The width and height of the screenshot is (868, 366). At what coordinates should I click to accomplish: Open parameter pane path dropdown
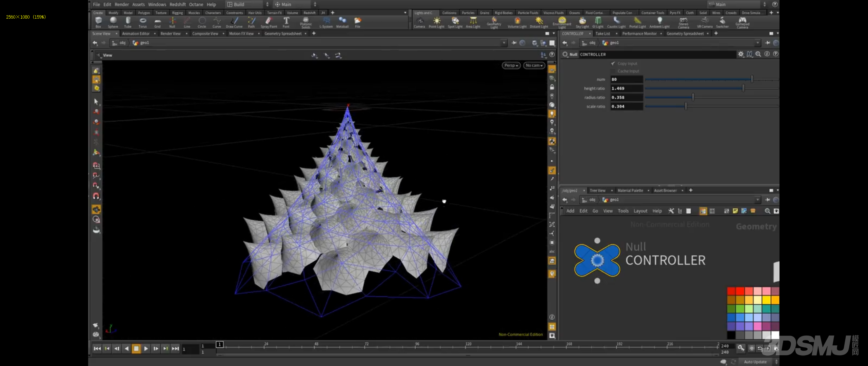[758, 43]
